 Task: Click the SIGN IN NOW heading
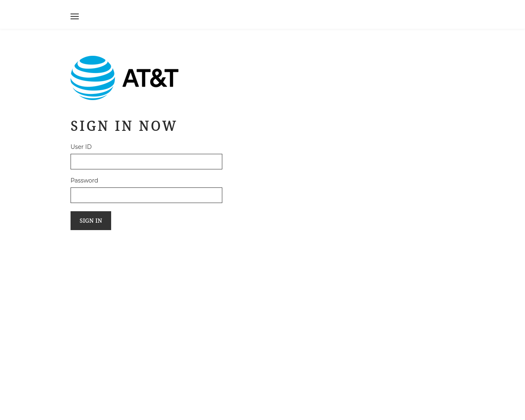coord(123,126)
